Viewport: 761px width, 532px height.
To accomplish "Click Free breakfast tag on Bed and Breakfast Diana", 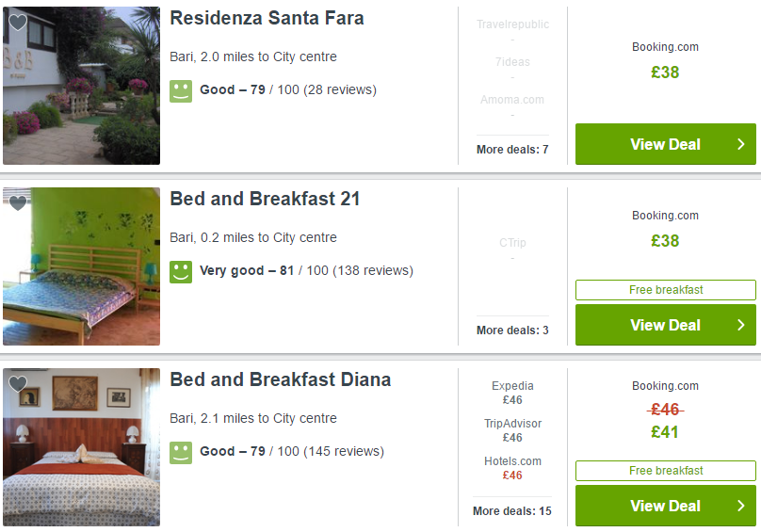I will [x=666, y=471].
